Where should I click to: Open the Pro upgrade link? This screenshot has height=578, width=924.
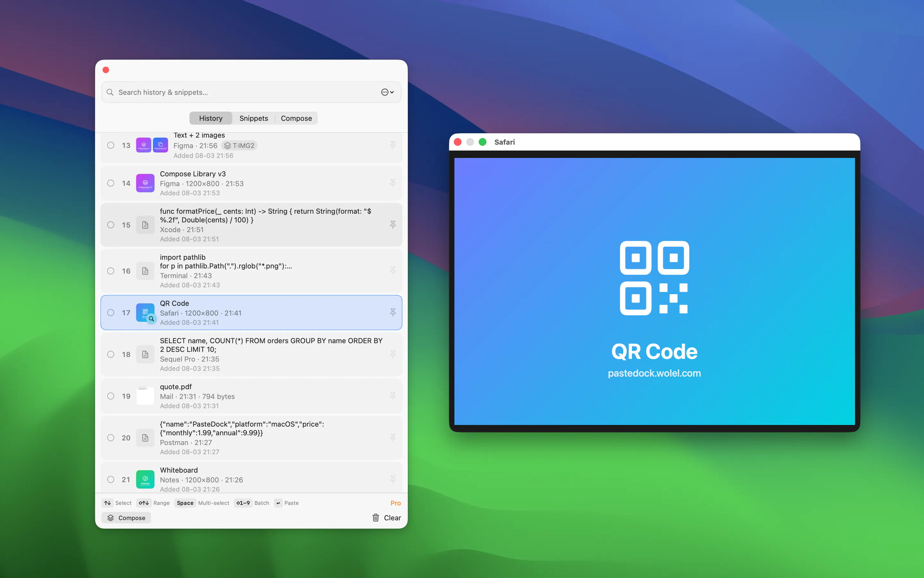(x=396, y=503)
